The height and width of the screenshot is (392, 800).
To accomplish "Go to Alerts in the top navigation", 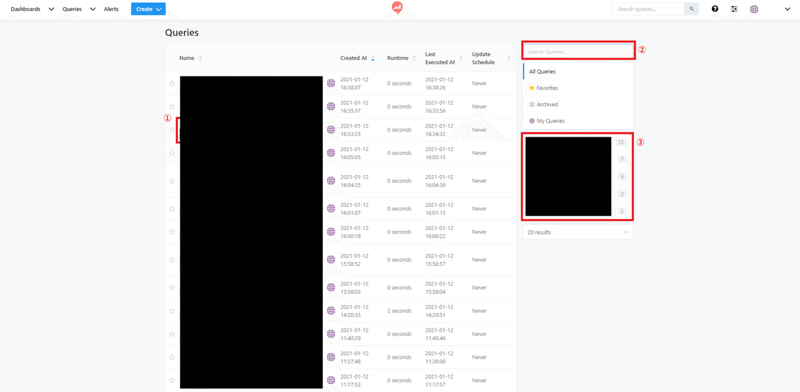I will (111, 9).
